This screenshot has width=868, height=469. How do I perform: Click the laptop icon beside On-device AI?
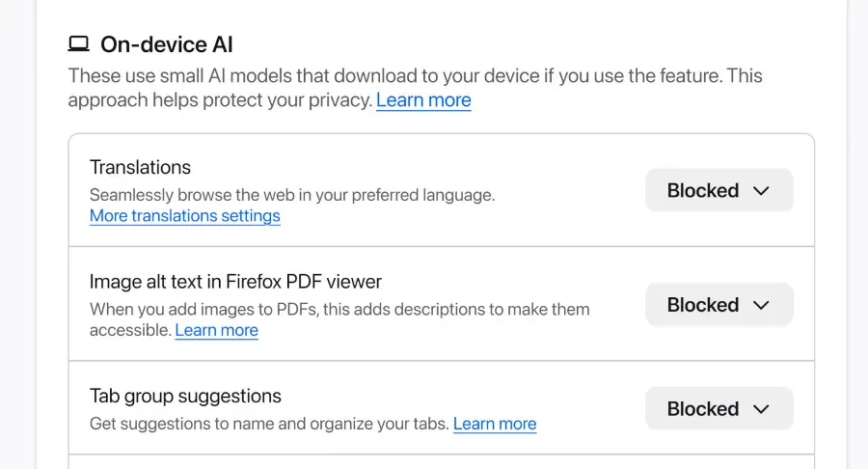[79, 43]
